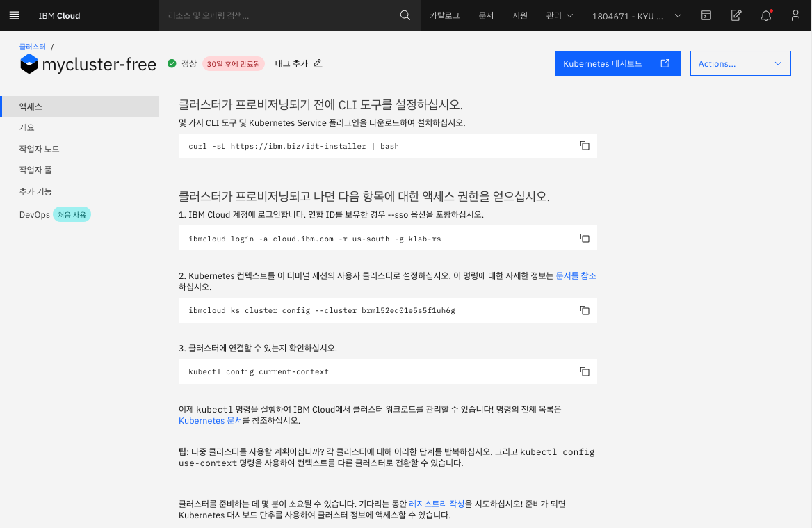Select the 작업자 풀 sidebar tab
The width and height of the screenshot is (812, 528).
(x=80, y=170)
